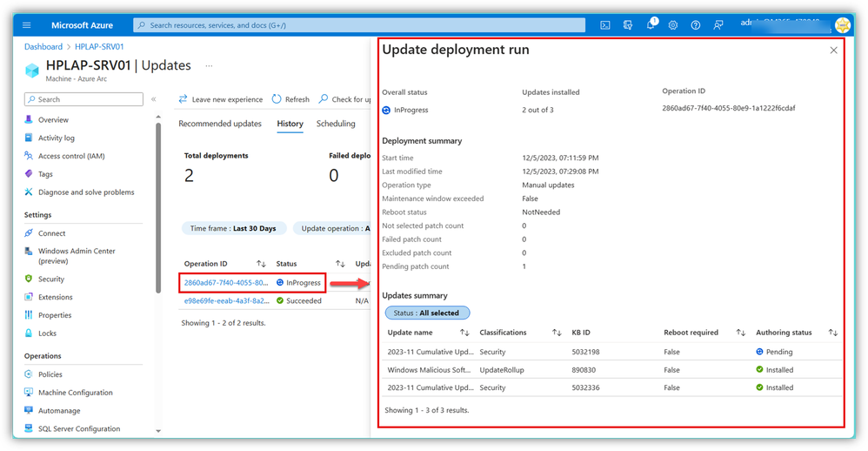The height and width of the screenshot is (451, 868).
Task: Click the Refresh toolbar button
Action: (x=290, y=99)
